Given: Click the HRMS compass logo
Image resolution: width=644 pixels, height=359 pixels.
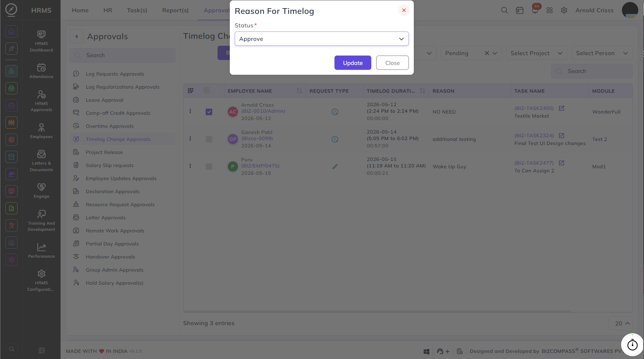Looking at the screenshot, I should click(x=11, y=10).
